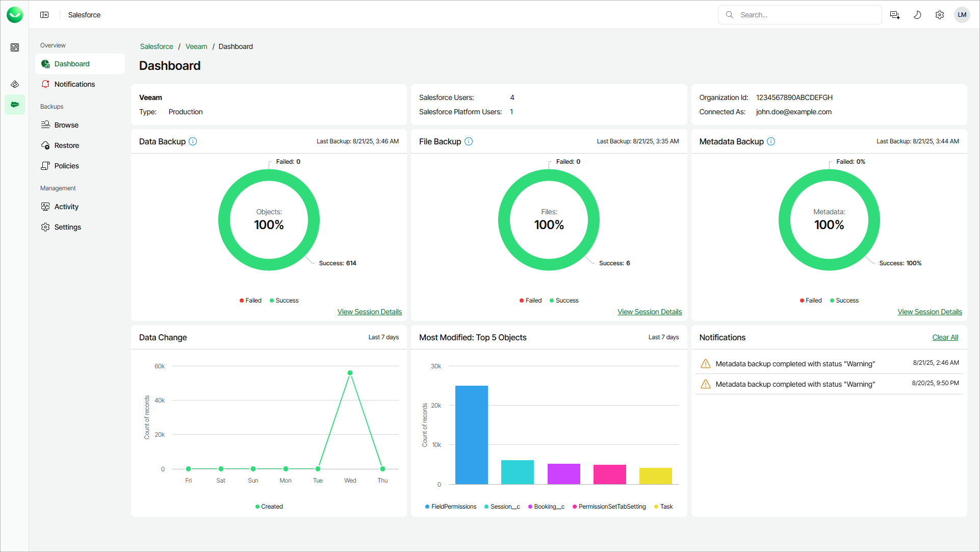Toggle dark mode moon icon
The image size is (980, 552).
pyautogui.click(x=917, y=15)
